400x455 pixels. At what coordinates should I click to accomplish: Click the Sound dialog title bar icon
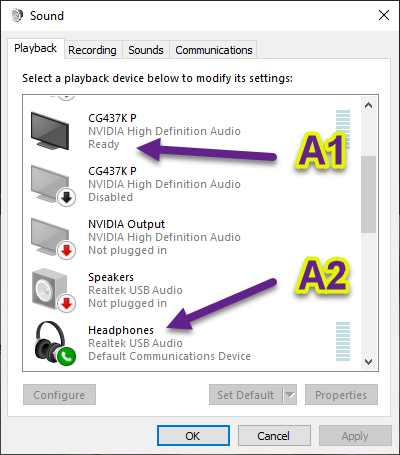tap(17, 15)
